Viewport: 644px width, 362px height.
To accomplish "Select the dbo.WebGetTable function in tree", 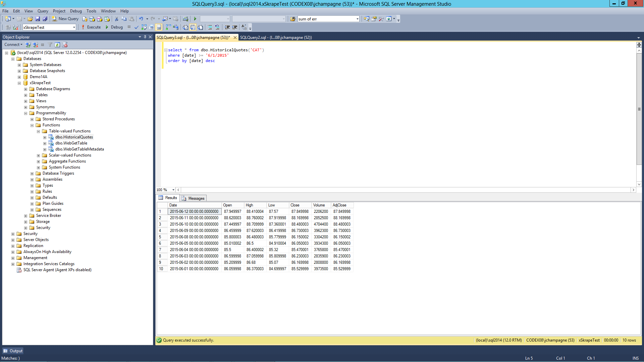I will click(x=71, y=143).
